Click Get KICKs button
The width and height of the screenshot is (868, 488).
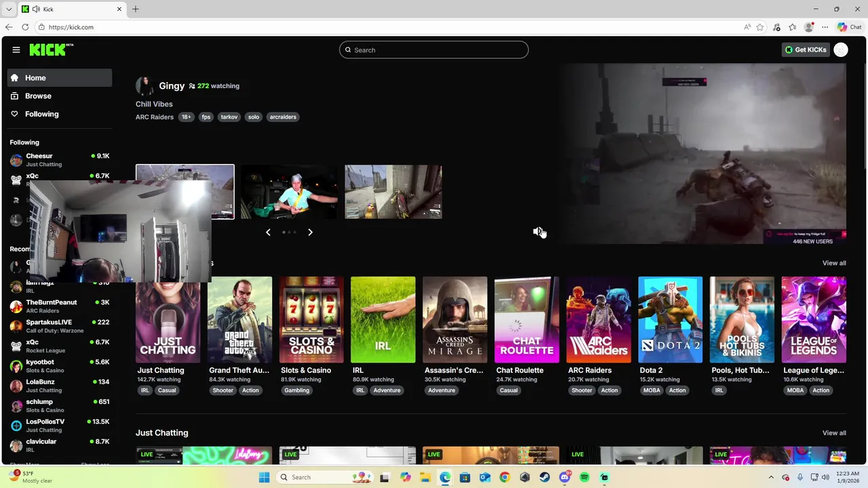(806, 49)
